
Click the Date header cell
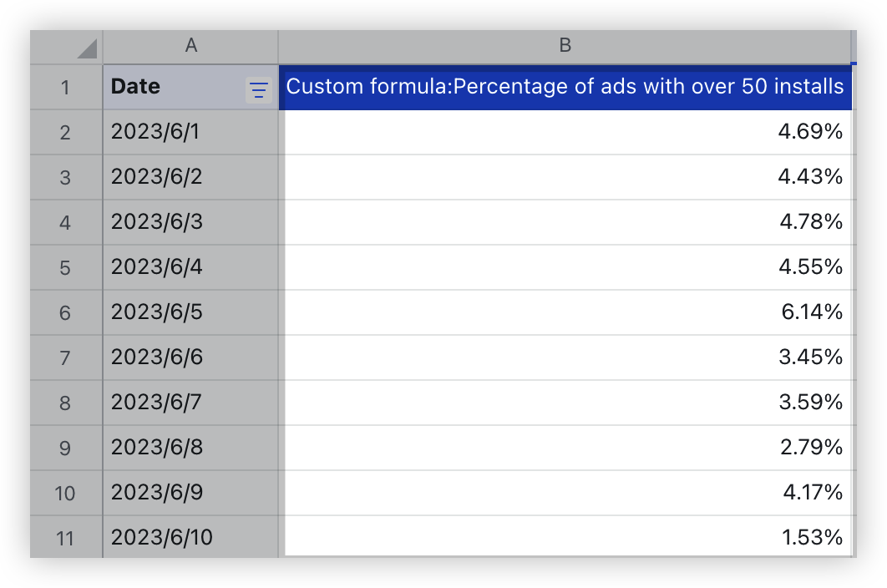click(x=167, y=87)
